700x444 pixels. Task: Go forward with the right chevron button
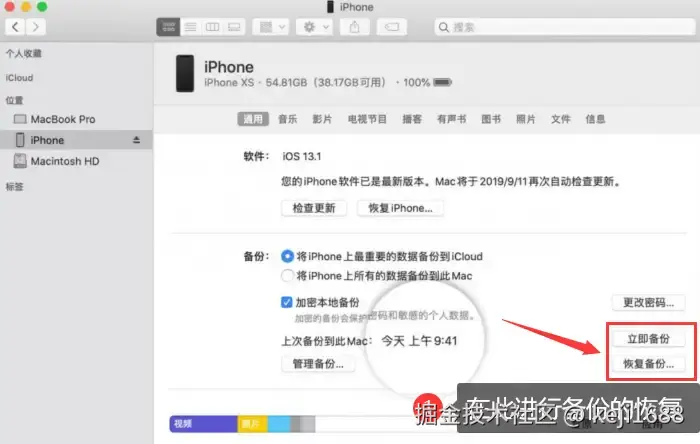click(x=35, y=27)
